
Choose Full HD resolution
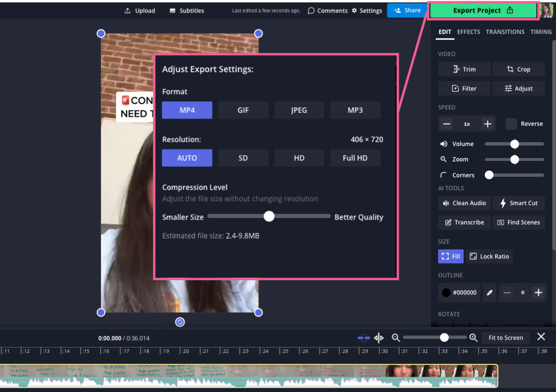(355, 158)
